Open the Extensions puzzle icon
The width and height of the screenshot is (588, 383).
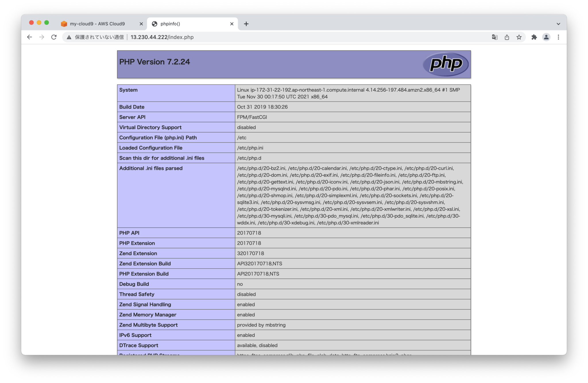534,37
